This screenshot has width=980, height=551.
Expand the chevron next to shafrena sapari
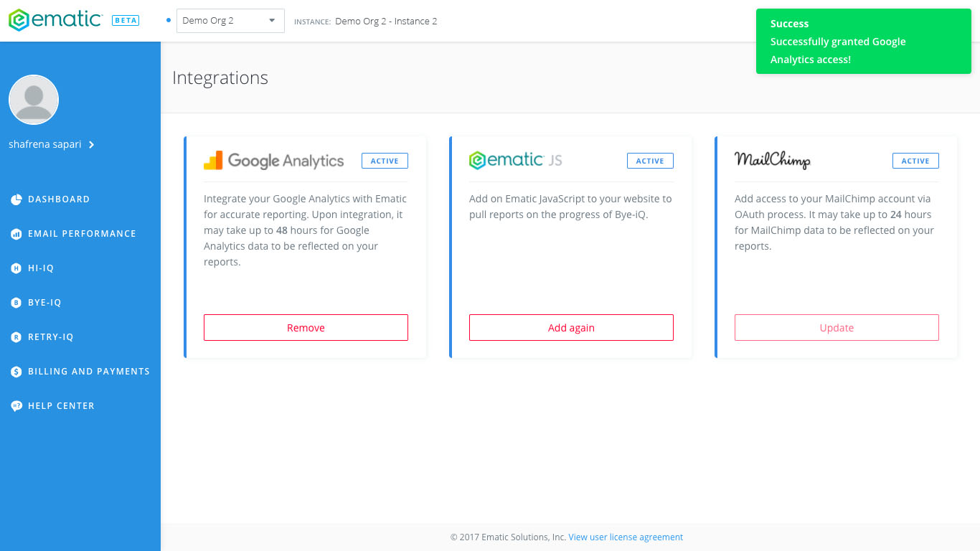tap(91, 145)
